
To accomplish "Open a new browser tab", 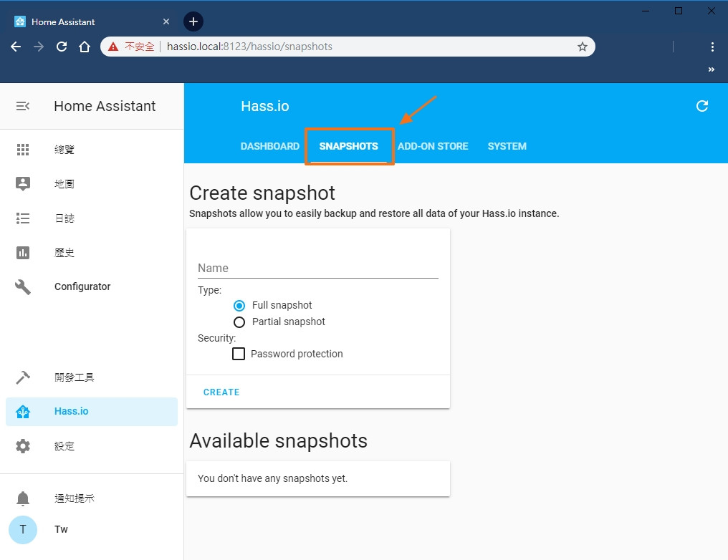I will [x=193, y=21].
